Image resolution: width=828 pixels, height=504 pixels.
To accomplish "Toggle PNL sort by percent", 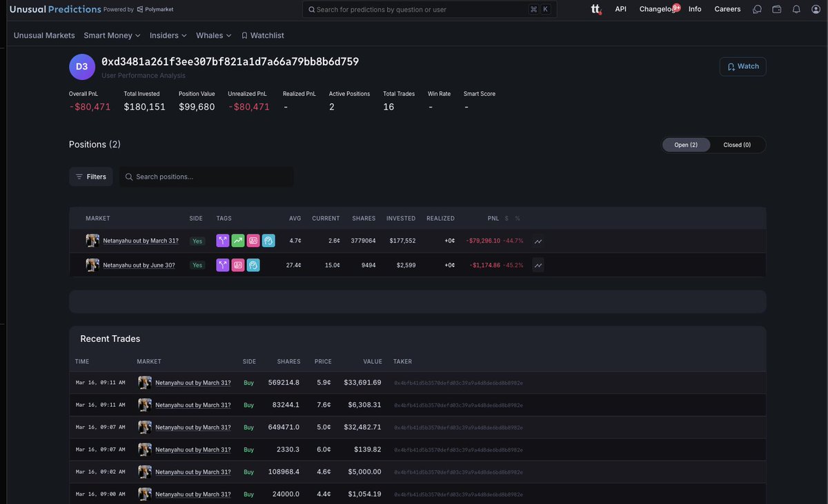I will coord(517,219).
